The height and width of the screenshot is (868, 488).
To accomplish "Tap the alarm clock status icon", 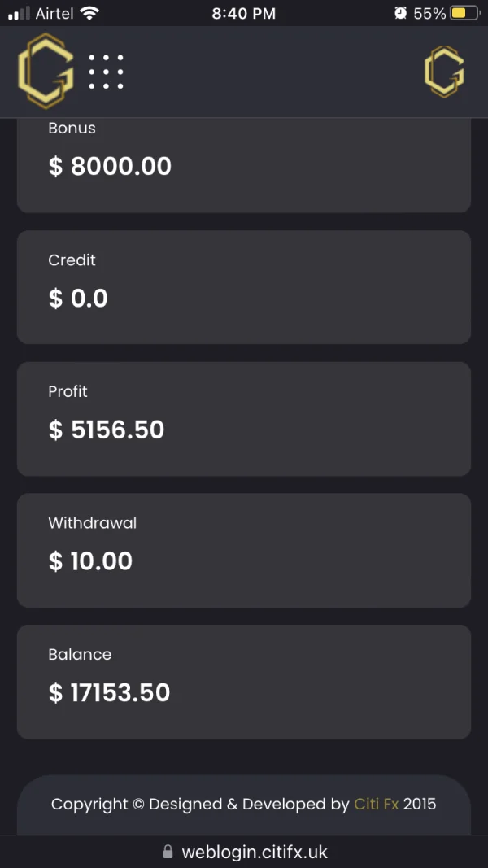I will [400, 13].
